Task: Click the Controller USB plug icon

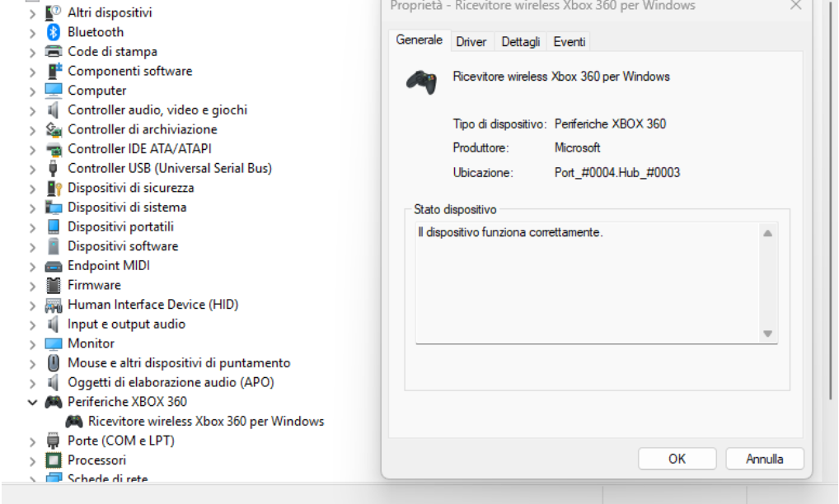Action: 53,168
